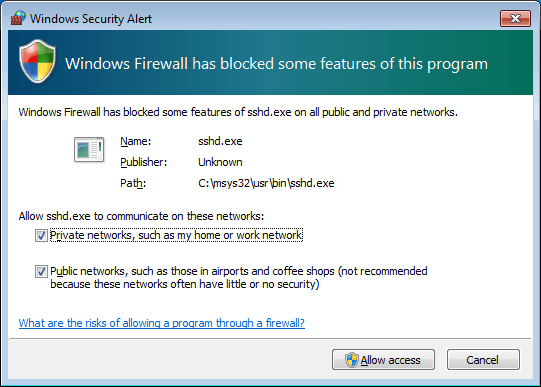Click the Unknown publisher value
Image resolution: width=541 pixels, height=387 pixels.
[x=220, y=162]
